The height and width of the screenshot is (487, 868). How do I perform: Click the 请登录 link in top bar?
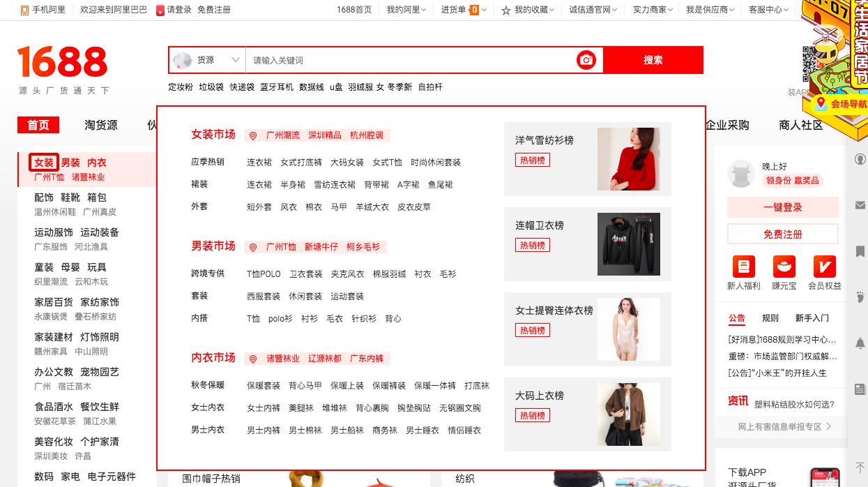click(x=179, y=10)
